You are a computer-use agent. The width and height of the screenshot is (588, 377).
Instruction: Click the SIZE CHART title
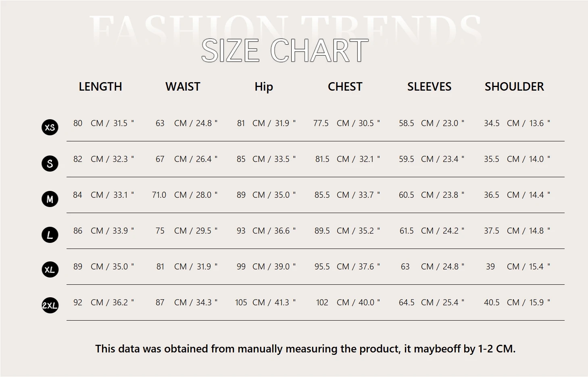[285, 51]
